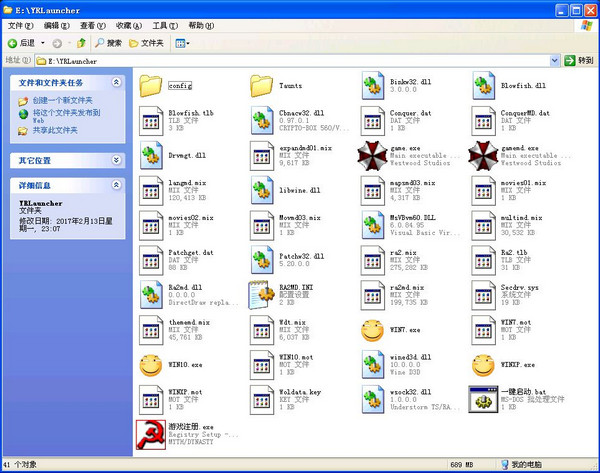Select the Binkw32.dll file icon
Screen dimensions: 600x473
pos(372,86)
